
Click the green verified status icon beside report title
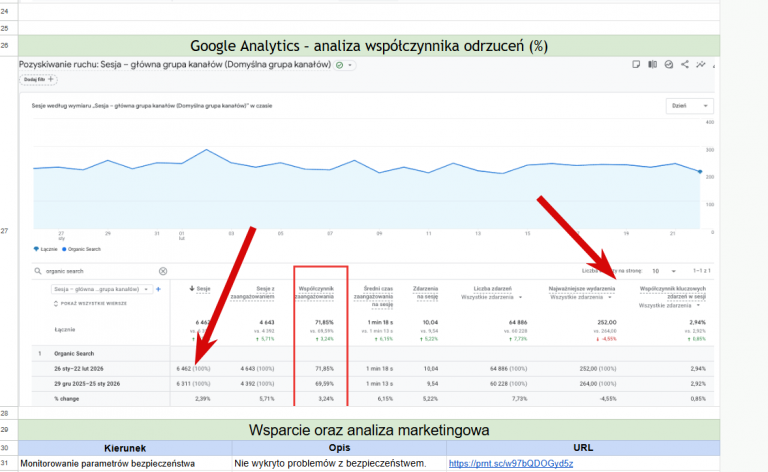click(x=339, y=65)
